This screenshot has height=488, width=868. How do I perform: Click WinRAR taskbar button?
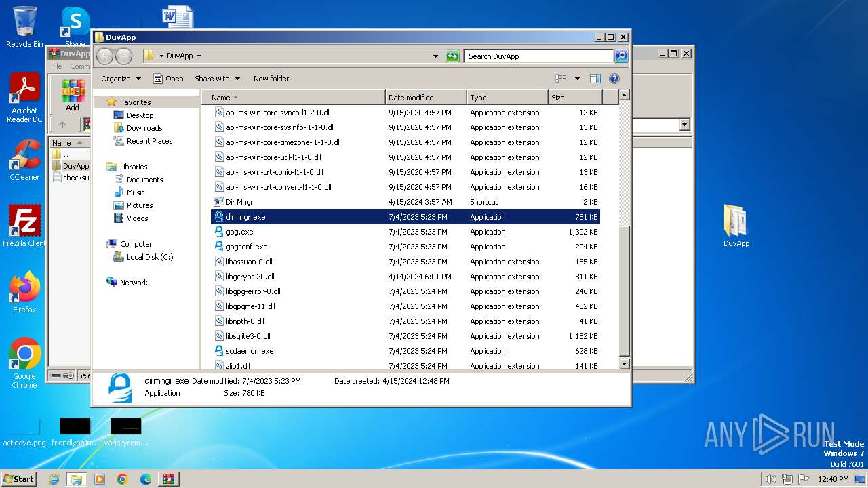[169, 479]
